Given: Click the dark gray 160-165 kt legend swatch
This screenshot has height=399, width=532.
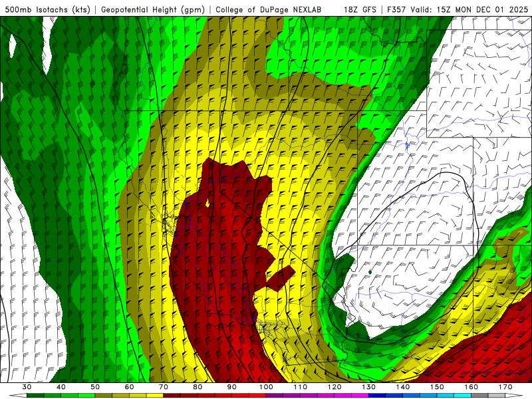Looking at the screenshot, I should click(479, 396).
